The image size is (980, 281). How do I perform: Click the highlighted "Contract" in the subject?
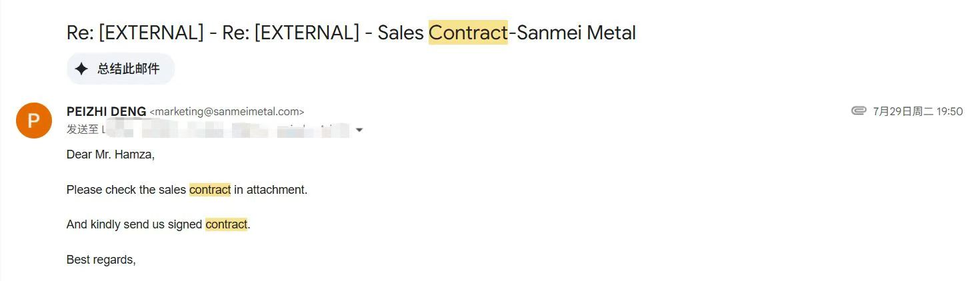(468, 33)
